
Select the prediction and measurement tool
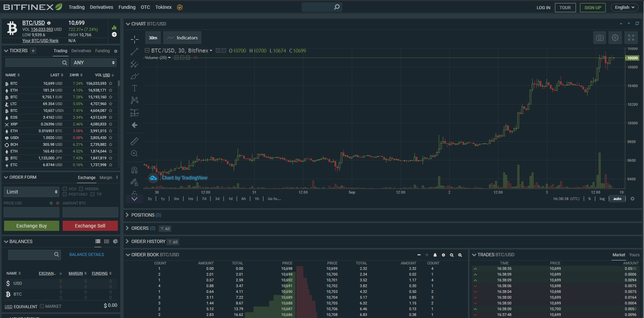pos(134,113)
